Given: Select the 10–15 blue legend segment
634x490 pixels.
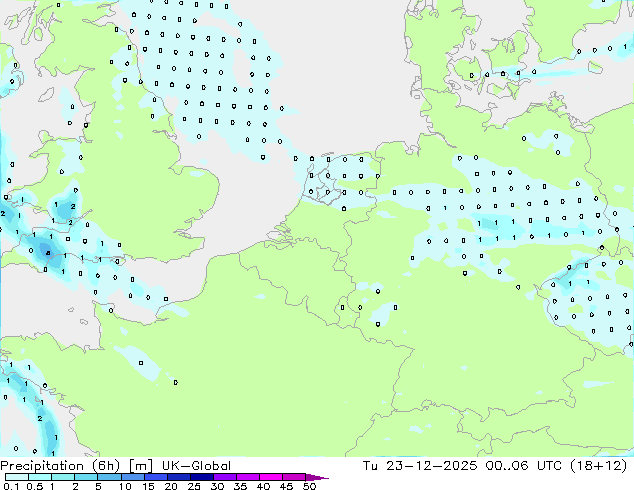Looking at the screenshot, I should tap(133, 477).
